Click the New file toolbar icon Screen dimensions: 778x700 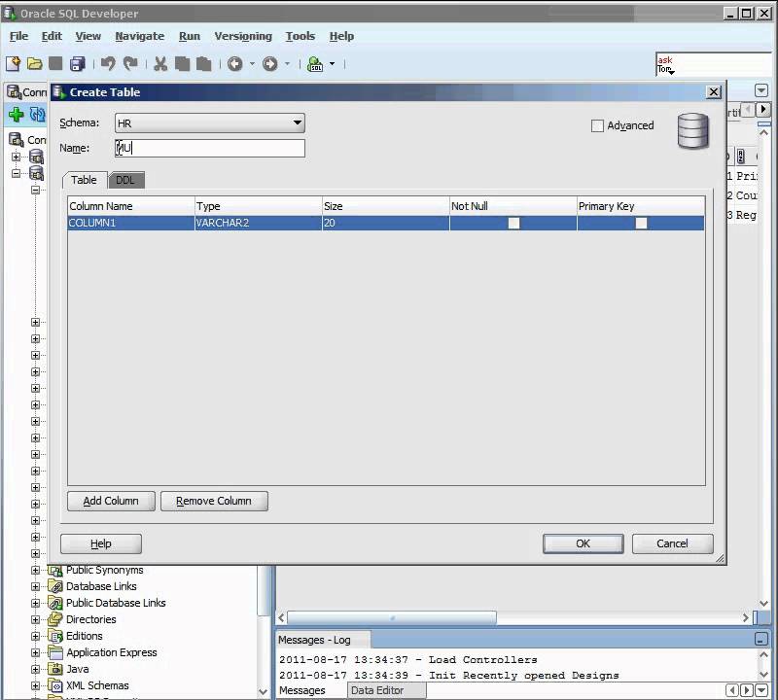click(14, 63)
